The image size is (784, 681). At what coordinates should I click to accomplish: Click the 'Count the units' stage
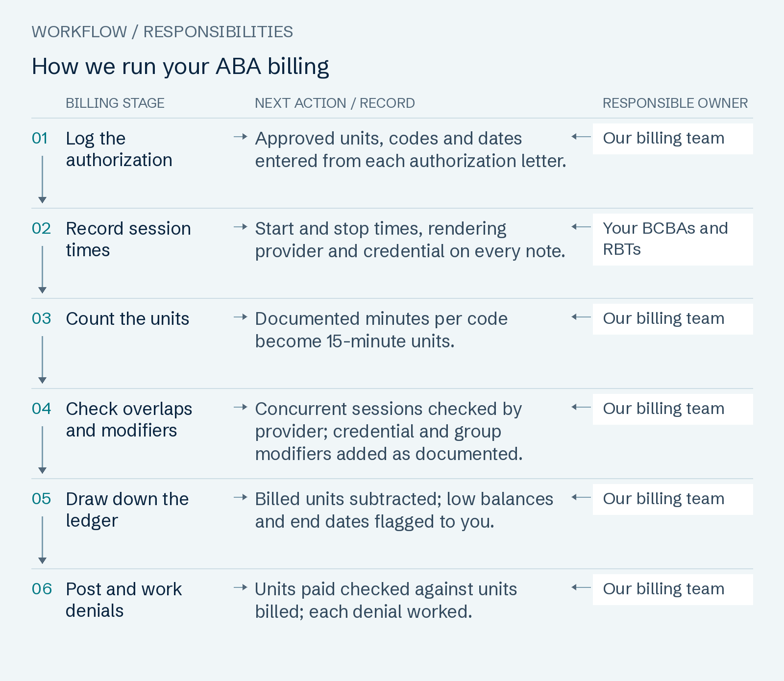click(127, 319)
